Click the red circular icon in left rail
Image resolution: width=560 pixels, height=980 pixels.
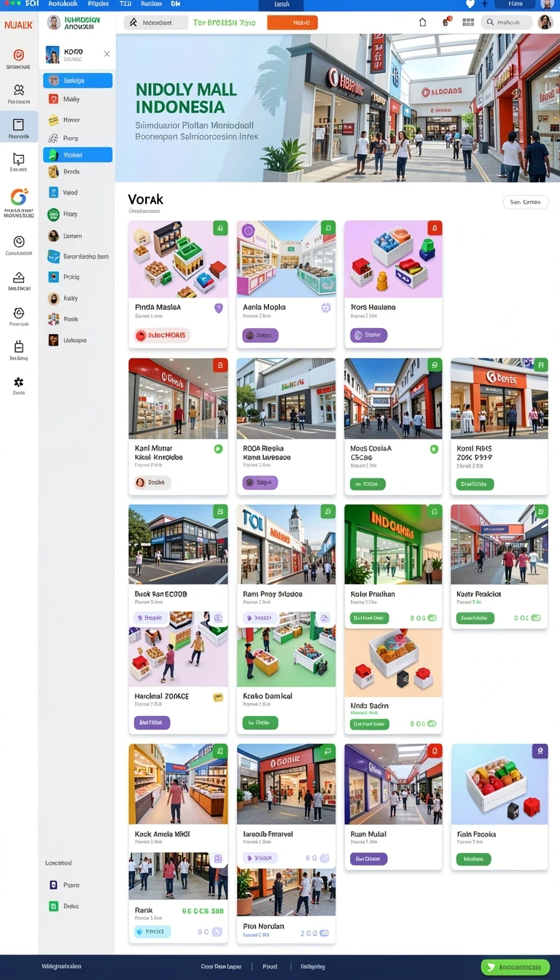[19, 55]
